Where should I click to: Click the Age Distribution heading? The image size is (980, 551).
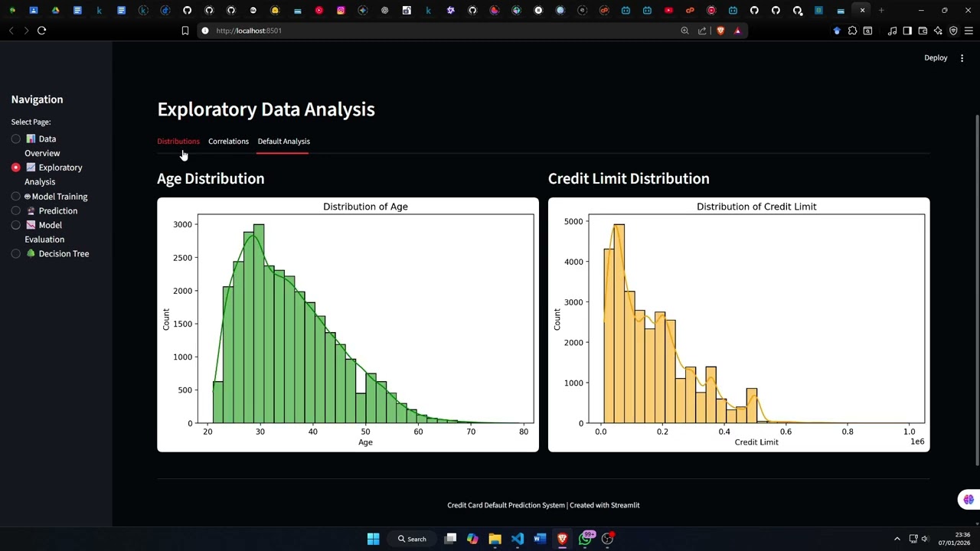click(x=211, y=178)
